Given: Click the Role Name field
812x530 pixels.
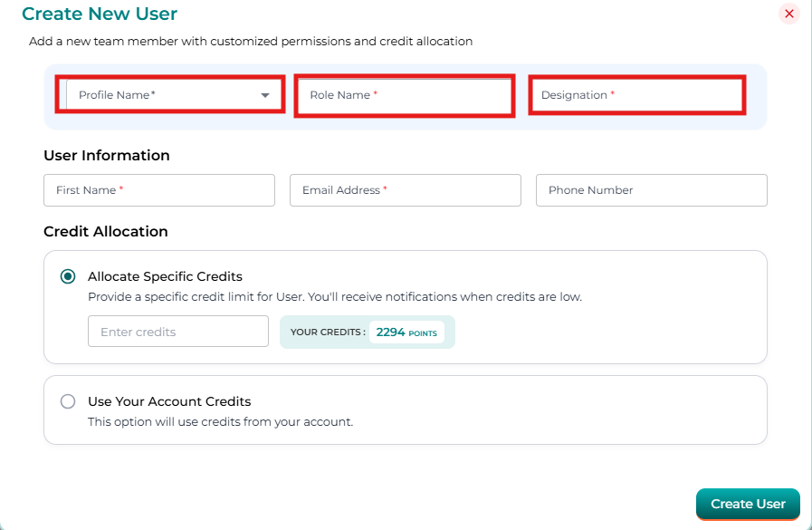Looking at the screenshot, I should [x=405, y=95].
